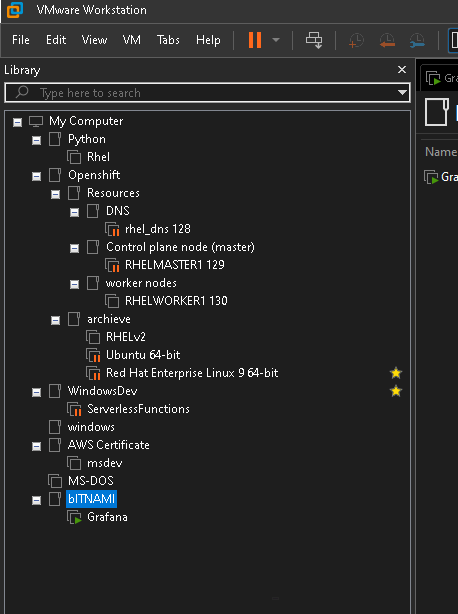The width and height of the screenshot is (458, 614).
Task: Toggle favorite star on WindowsDev folder
Action: click(x=396, y=391)
